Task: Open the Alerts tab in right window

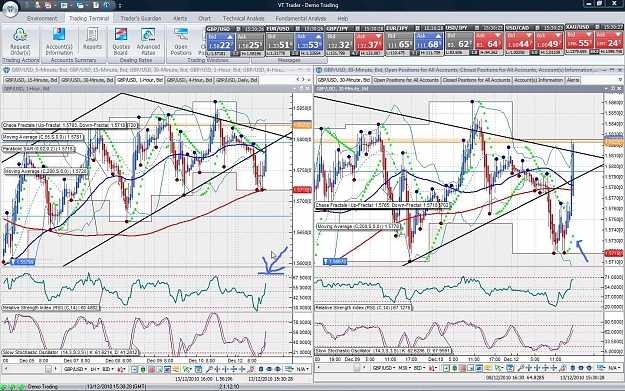Action: [573, 80]
